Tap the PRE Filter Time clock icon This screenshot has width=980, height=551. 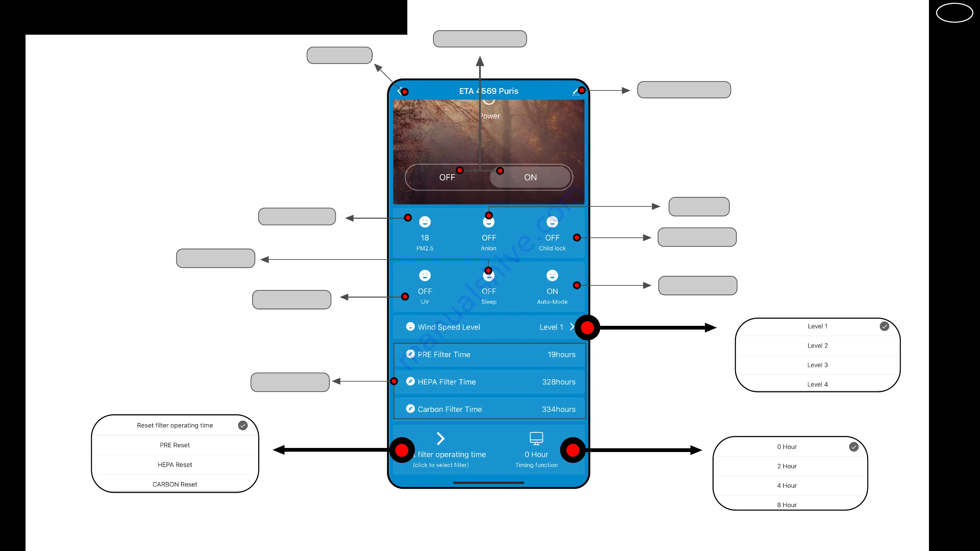411,354
